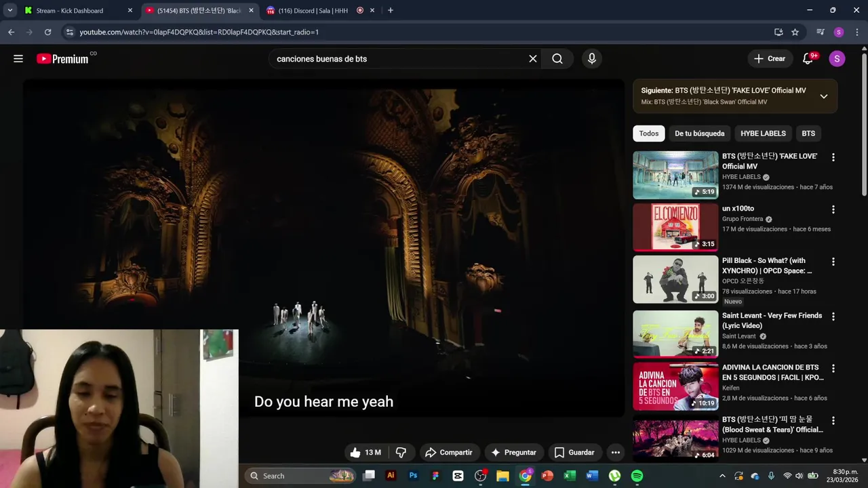868x488 pixels.
Task: Close the Discord tab
Action: [x=372, y=10]
